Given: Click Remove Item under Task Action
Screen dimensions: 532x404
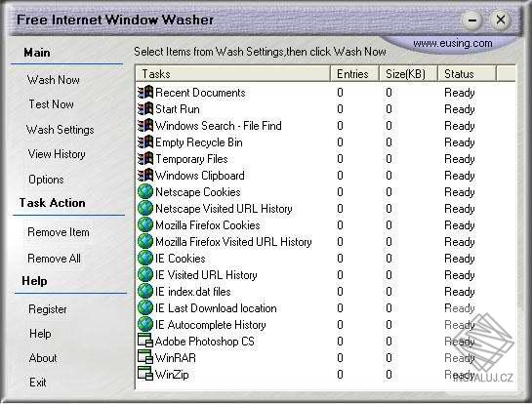Looking at the screenshot, I should pos(59,232).
